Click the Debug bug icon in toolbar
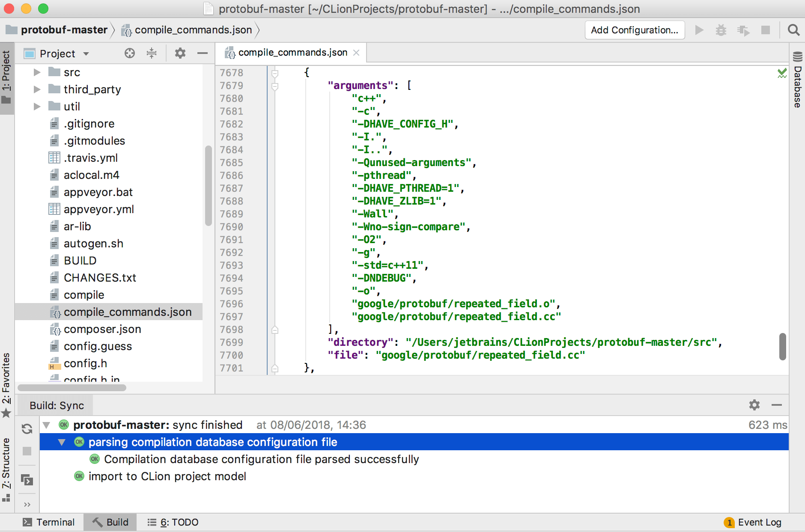 (721, 30)
